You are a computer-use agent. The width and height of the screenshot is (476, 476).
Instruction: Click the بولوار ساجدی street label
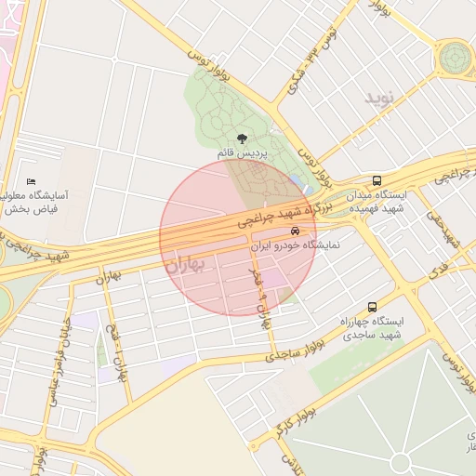coord(295,350)
